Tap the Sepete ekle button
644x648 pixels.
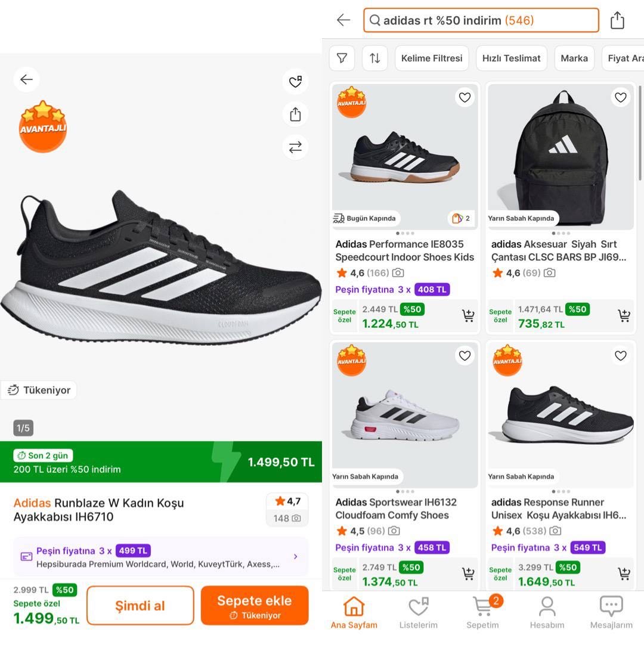255,606
